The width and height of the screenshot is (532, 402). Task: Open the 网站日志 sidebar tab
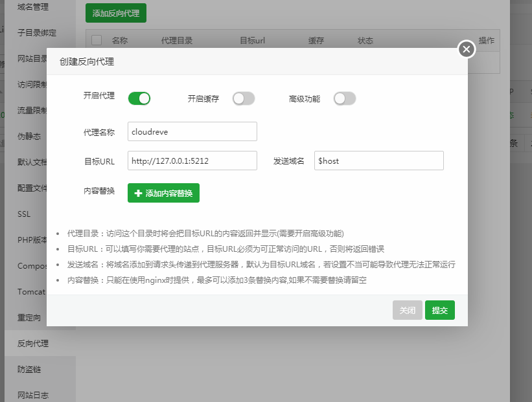pyautogui.click(x=33, y=395)
